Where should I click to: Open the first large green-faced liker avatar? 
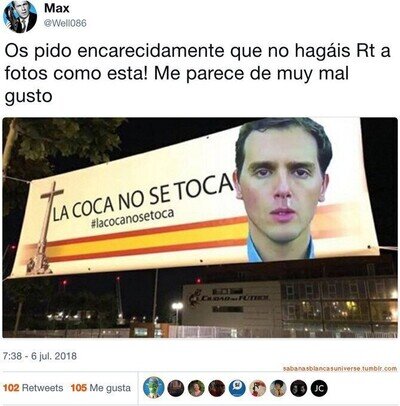click(154, 388)
